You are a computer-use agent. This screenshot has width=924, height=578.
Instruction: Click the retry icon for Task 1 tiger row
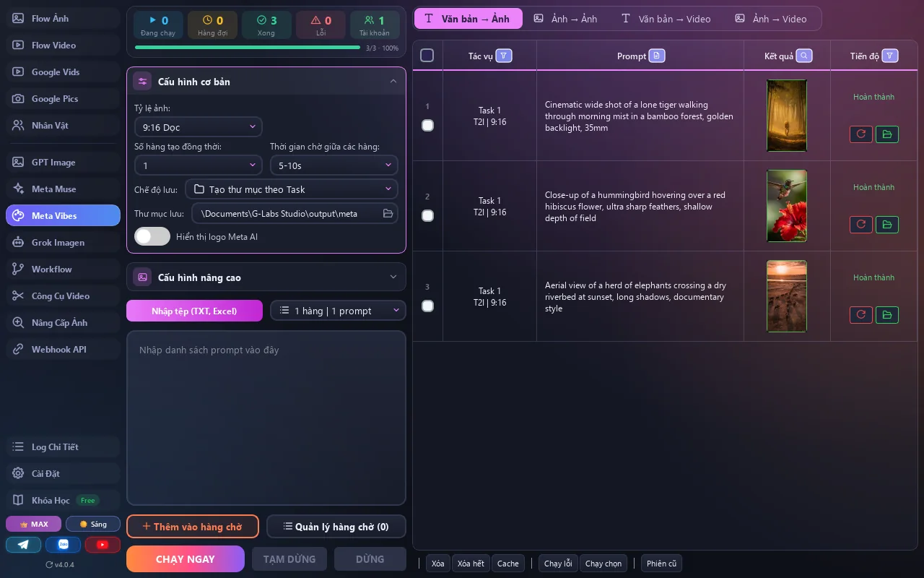tap(860, 134)
